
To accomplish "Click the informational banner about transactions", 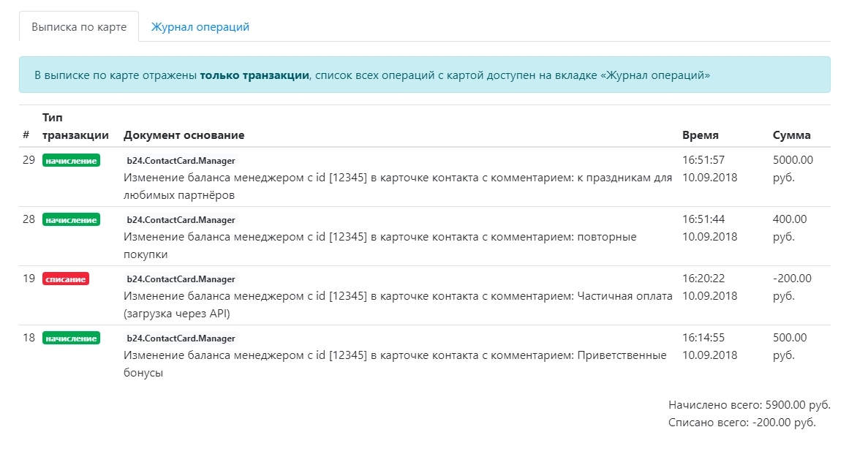I will (x=424, y=75).
